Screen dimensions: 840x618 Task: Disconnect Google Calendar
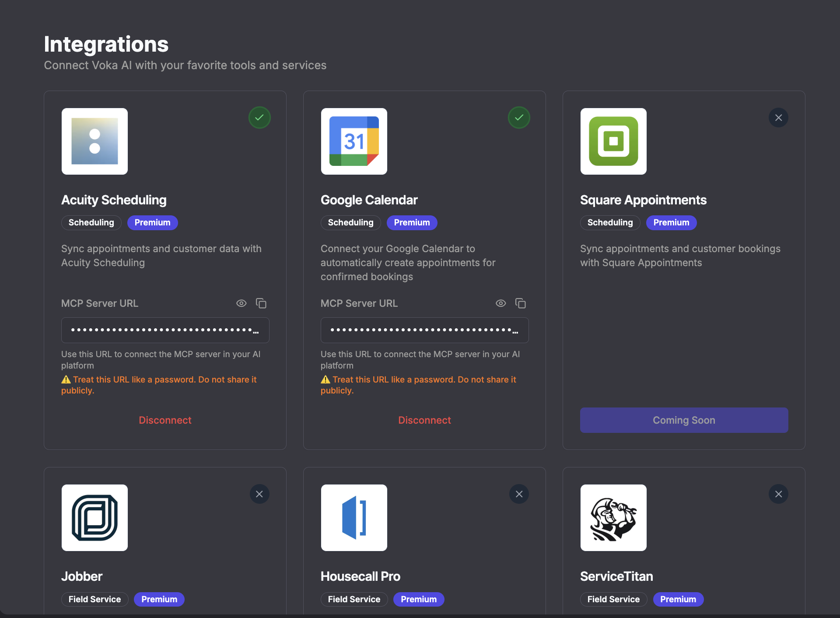[424, 420]
